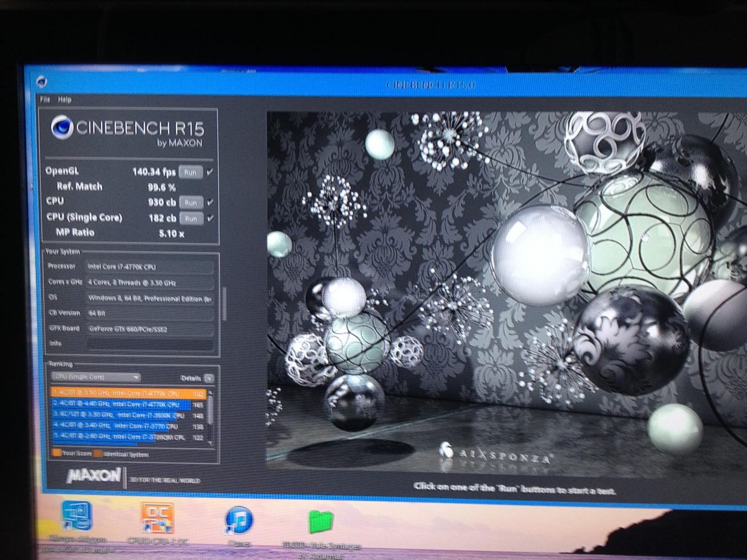Run the OpenGL benchmark
Screen dimensions: 747x560
tap(191, 172)
